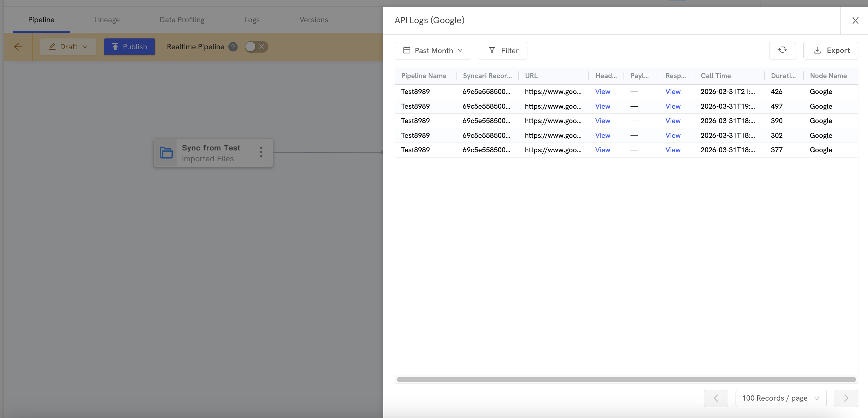Viewport: 868px width, 418px height.
Task: Open the 100 Records / page dropdown
Action: point(781,398)
